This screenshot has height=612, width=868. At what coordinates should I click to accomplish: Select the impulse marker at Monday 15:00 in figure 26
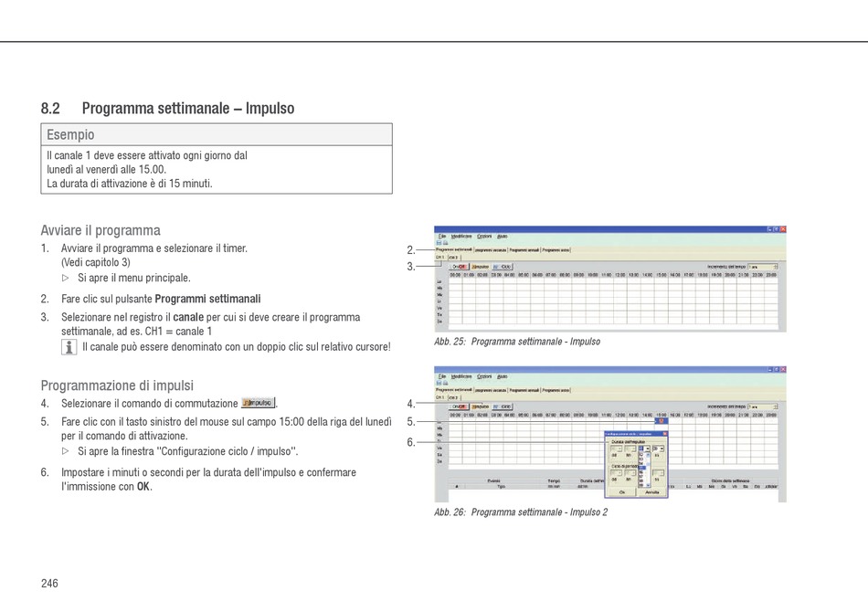pos(661,421)
